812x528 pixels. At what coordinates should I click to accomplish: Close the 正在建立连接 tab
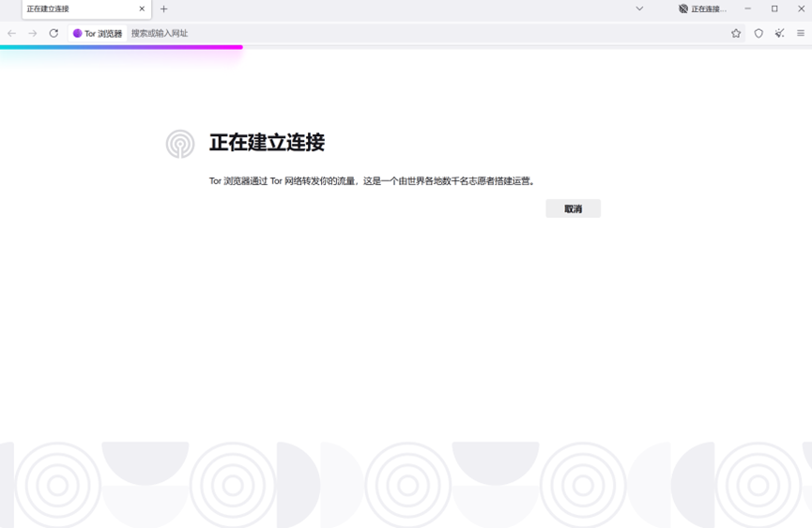coord(142,8)
